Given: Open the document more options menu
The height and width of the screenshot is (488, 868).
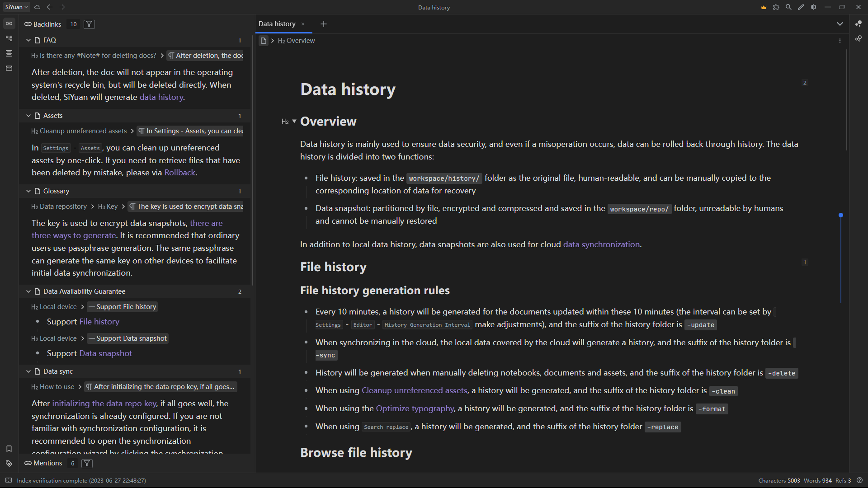Looking at the screenshot, I should point(840,41).
